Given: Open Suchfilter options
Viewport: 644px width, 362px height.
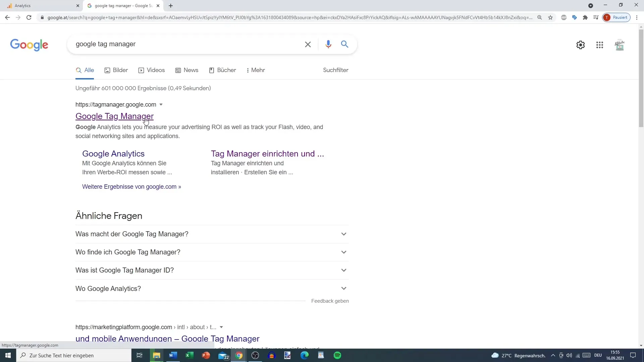Looking at the screenshot, I should pos(335,70).
